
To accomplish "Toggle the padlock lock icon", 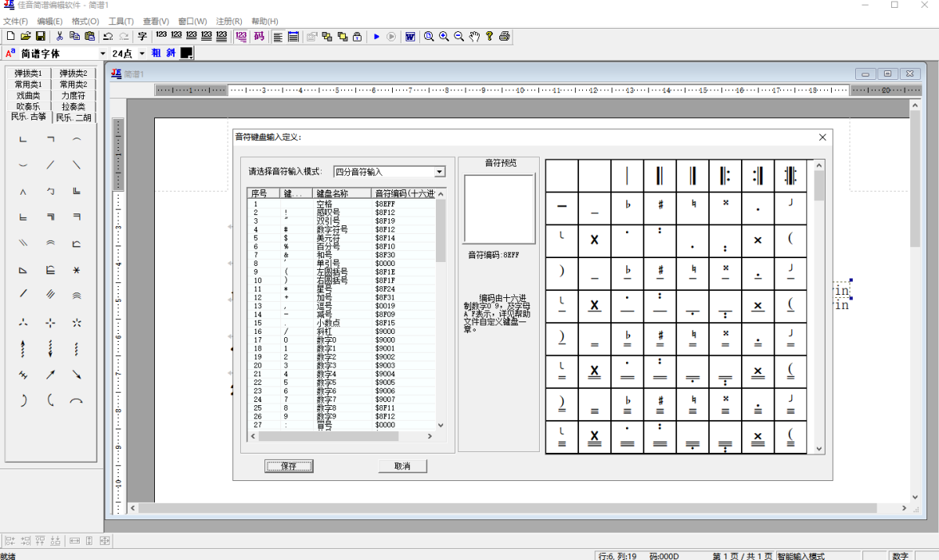I will click(x=357, y=36).
